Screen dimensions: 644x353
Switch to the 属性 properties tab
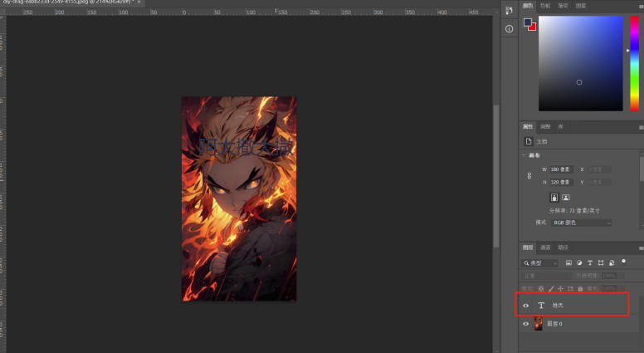pos(528,126)
